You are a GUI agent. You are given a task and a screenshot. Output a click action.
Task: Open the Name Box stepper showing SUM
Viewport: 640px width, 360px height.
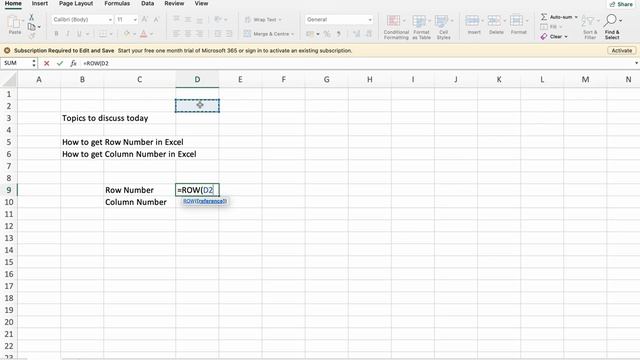pyautogui.click(x=33, y=63)
